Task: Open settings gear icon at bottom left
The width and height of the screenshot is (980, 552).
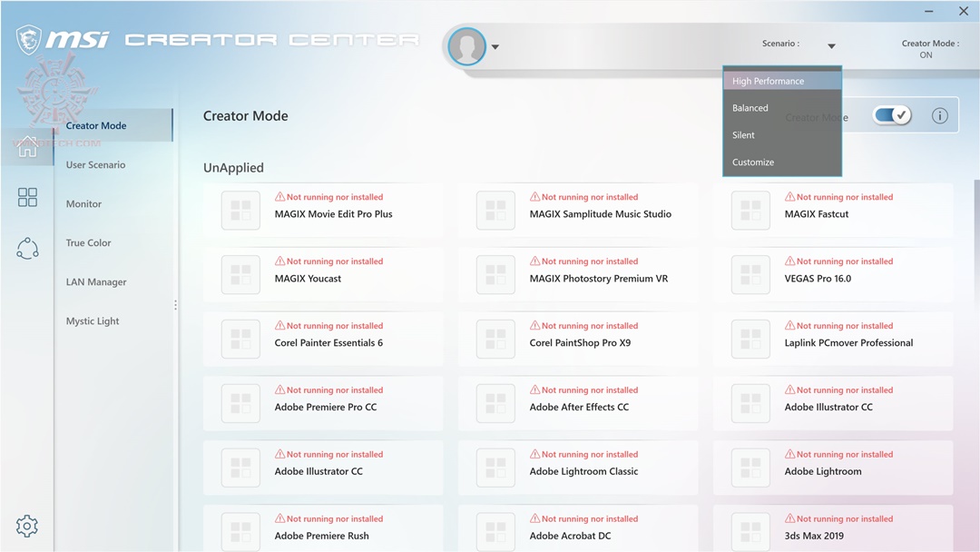Action: click(x=27, y=526)
